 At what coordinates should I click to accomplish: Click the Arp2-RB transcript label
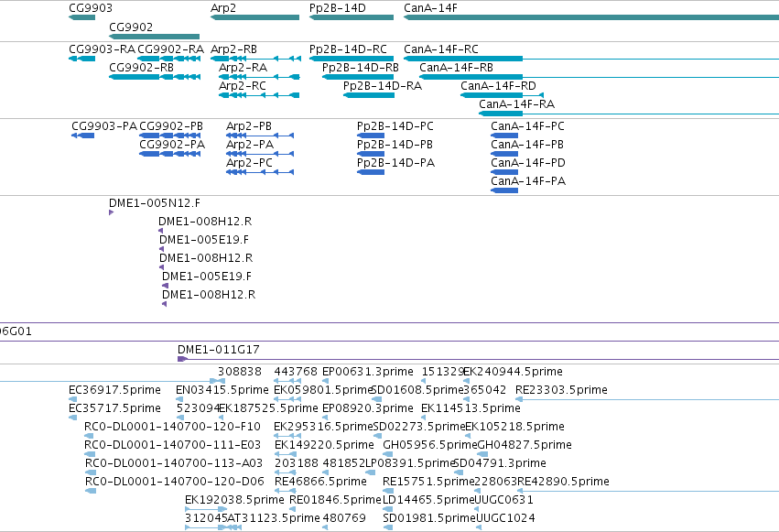pos(233,49)
